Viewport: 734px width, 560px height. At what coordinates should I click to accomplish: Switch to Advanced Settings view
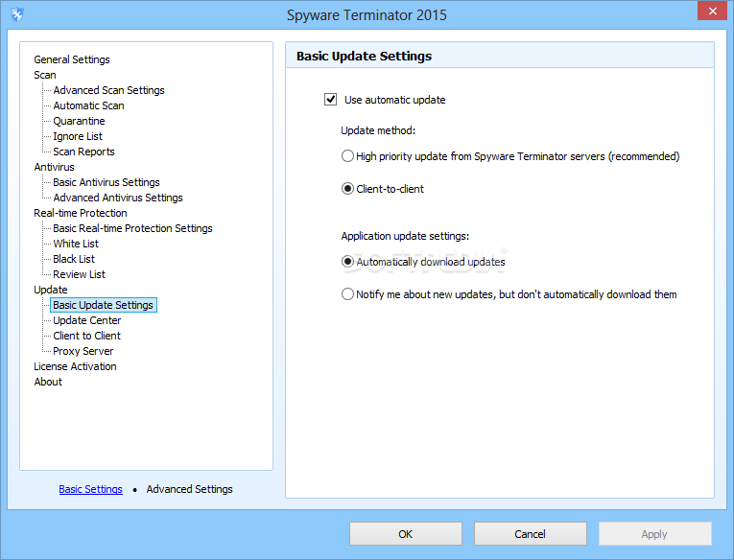tap(189, 489)
